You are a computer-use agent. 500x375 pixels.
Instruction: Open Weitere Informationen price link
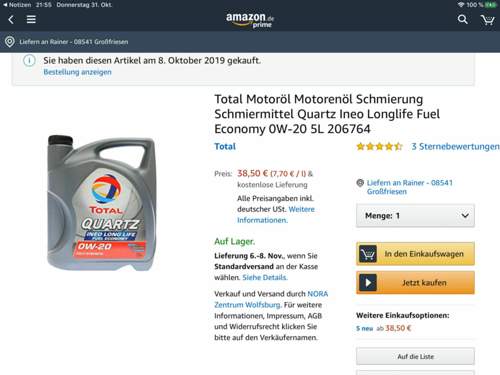(276, 215)
